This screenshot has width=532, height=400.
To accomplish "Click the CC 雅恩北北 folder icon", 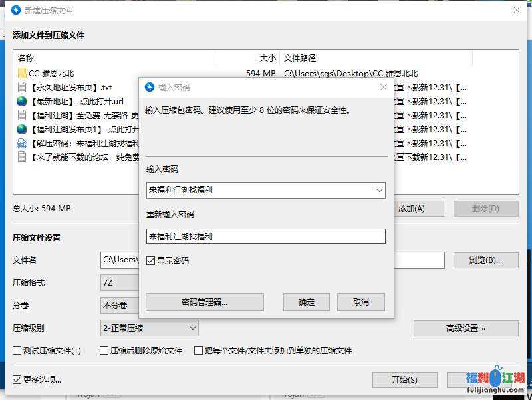I will 22,73.
